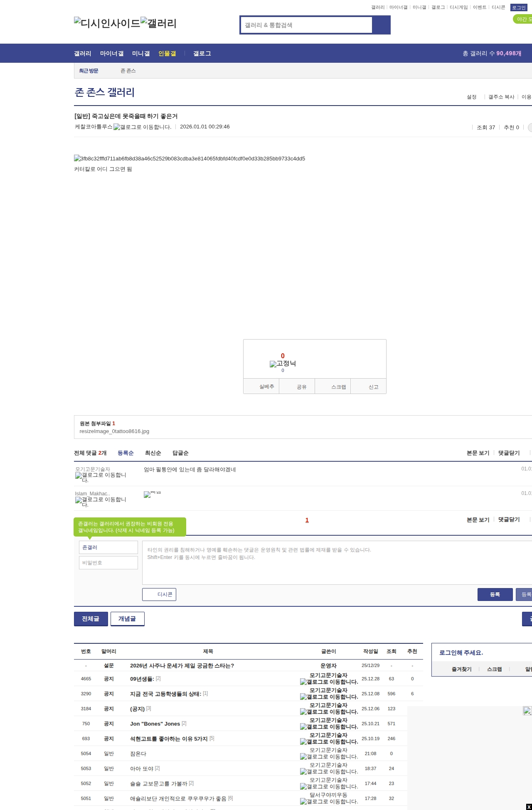Click the post author name 케찰코아틀루스

tap(94, 127)
